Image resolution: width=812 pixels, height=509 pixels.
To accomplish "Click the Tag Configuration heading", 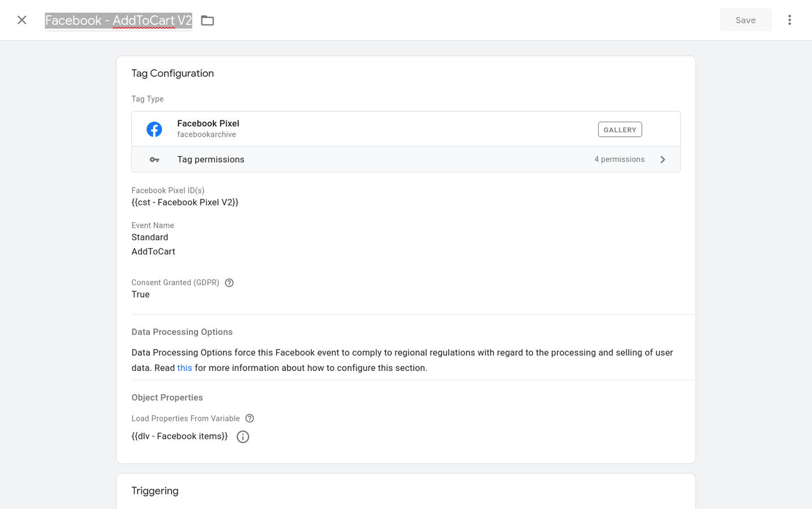I will [173, 74].
